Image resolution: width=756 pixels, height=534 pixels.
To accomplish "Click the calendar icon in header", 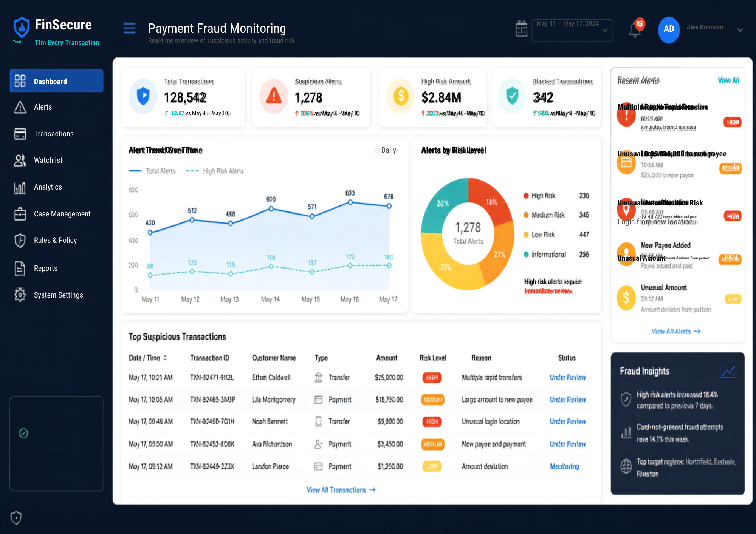I will [521, 29].
